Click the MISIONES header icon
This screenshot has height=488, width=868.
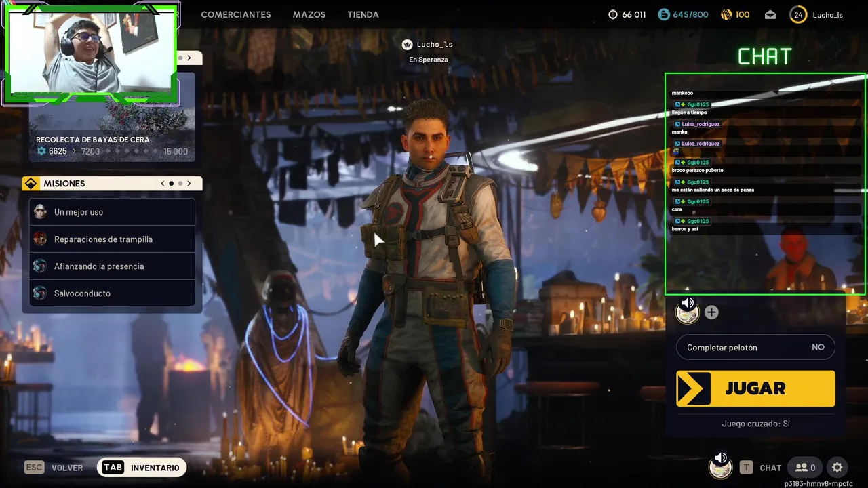point(31,184)
